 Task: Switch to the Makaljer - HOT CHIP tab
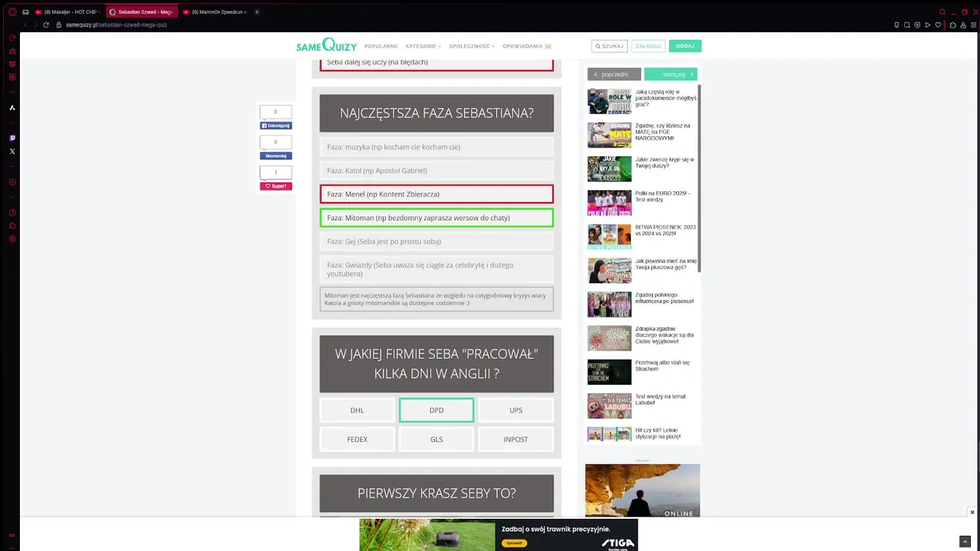click(x=67, y=12)
